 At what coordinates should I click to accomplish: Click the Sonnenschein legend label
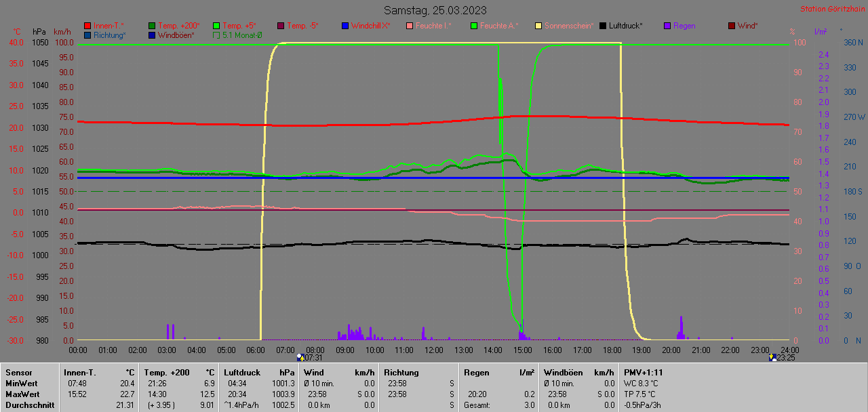pyautogui.click(x=569, y=26)
